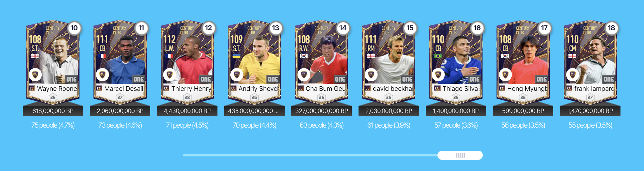Open the david beckham RM card

pos(389,62)
